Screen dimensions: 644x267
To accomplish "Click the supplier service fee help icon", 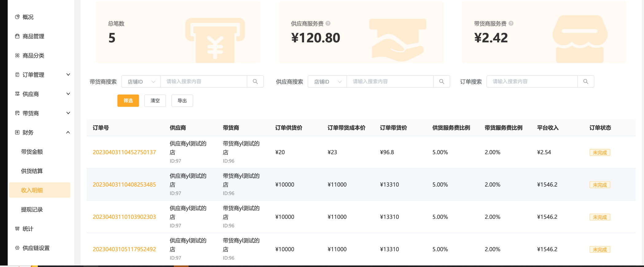I will 328,23.
